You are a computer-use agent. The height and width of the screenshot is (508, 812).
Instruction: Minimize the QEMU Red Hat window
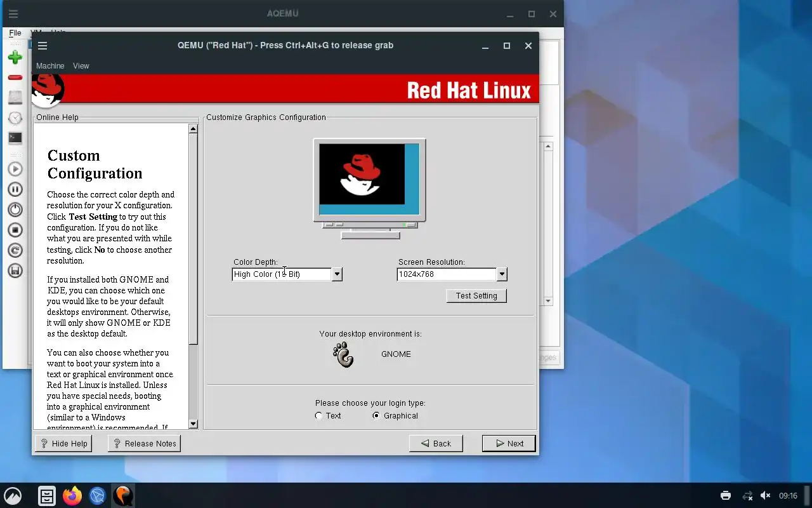pos(485,46)
